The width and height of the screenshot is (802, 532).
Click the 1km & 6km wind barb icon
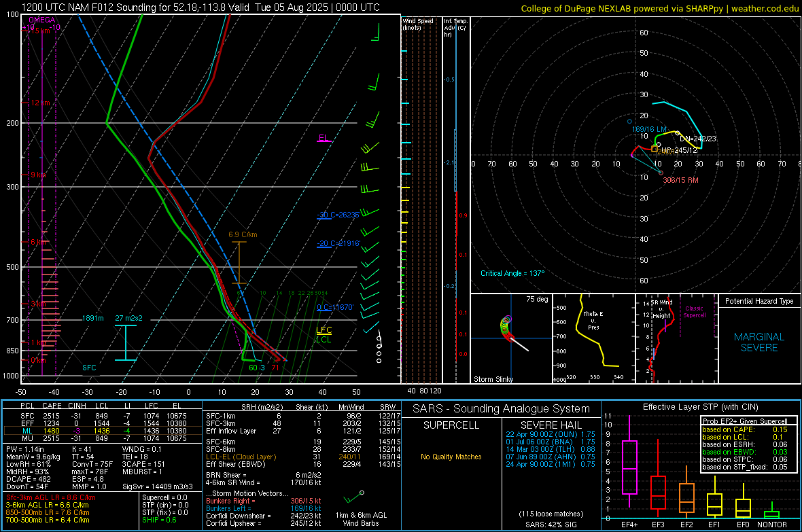click(x=353, y=497)
